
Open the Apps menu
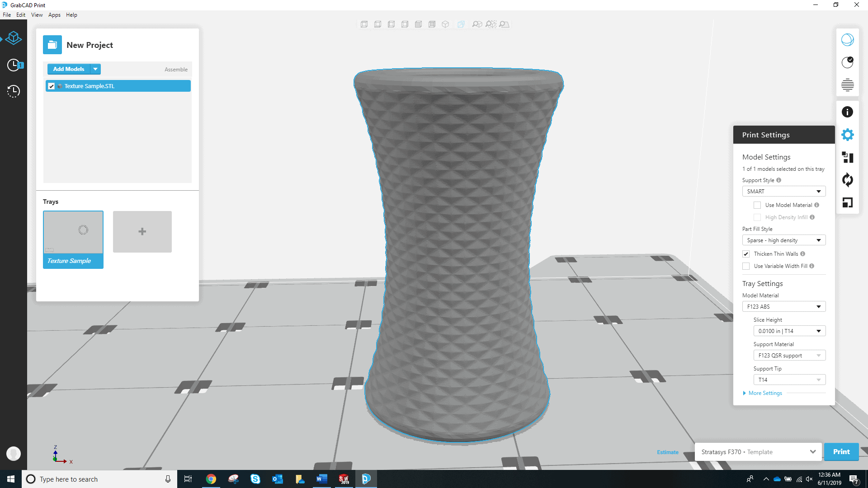pyautogui.click(x=54, y=15)
